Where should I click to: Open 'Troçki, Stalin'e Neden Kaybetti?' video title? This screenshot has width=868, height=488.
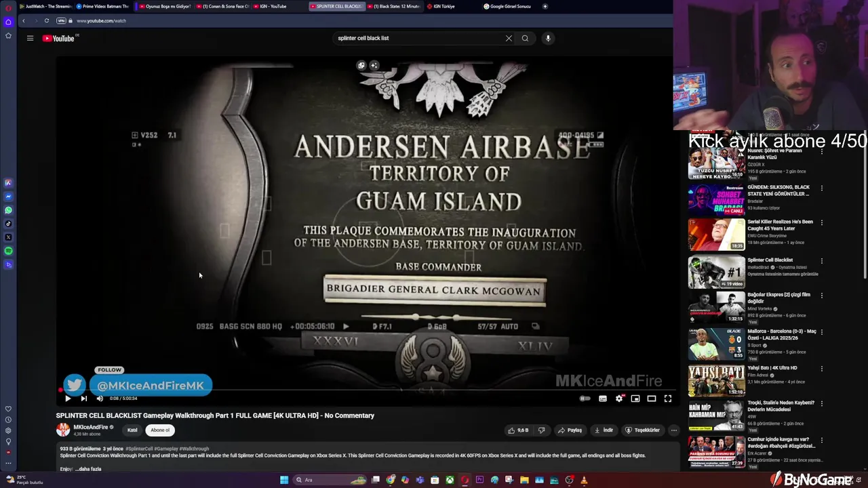coord(781,406)
